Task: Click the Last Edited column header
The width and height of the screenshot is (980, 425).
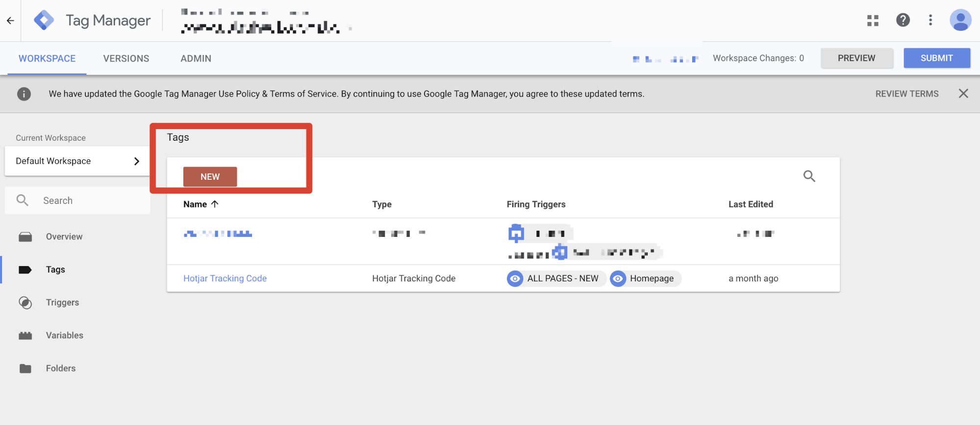Action: [x=751, y=204]
